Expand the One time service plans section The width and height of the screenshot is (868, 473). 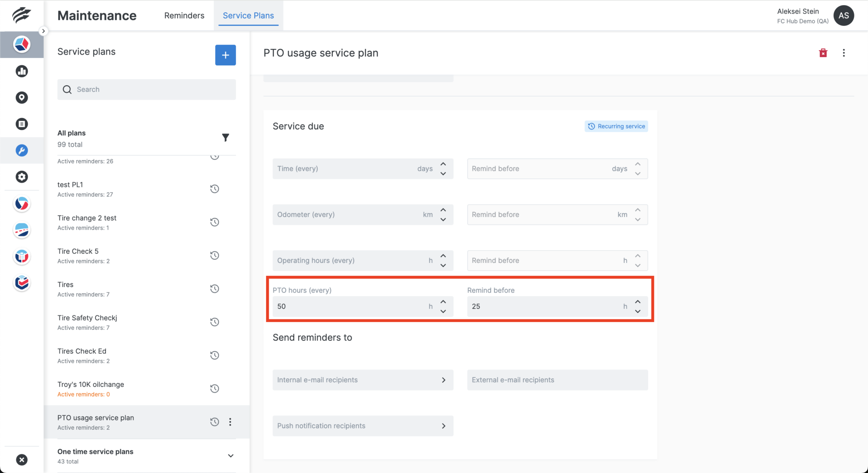[x=231, y=455]
